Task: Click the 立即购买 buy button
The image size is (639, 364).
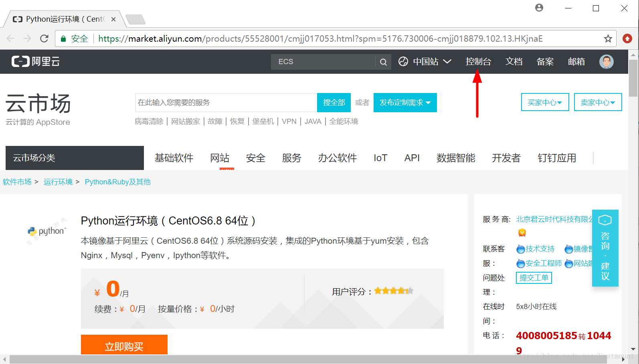Action: click(x=124, y=345)
